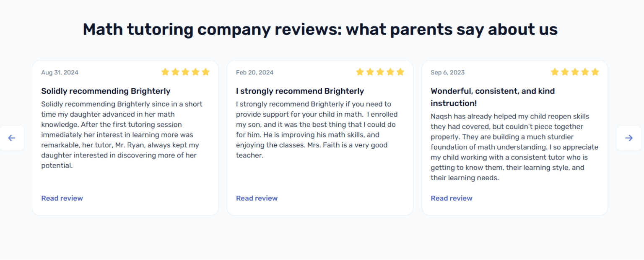Viewport: 644px width, 260px height.
Task: Click the star rating on the Sep 6 review
Action: (x=575, y=72)
